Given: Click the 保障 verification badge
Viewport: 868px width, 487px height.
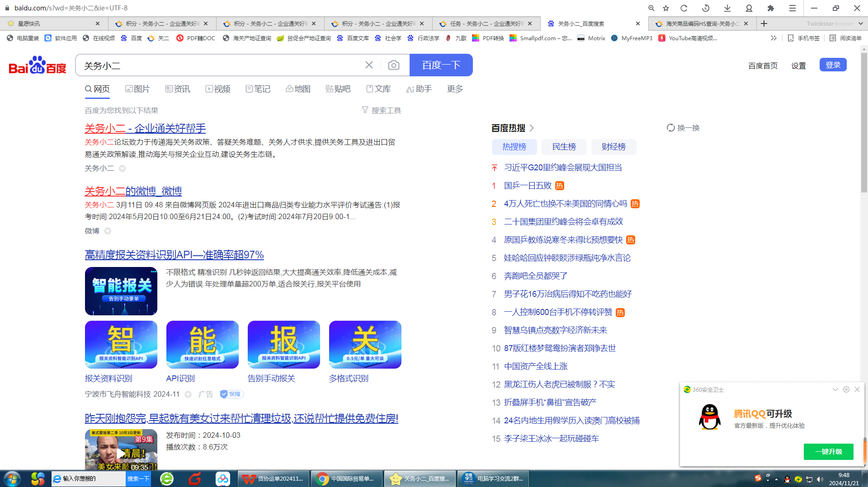Looking at the screenshot, I should pyautogui.click(x=231, y=394).
